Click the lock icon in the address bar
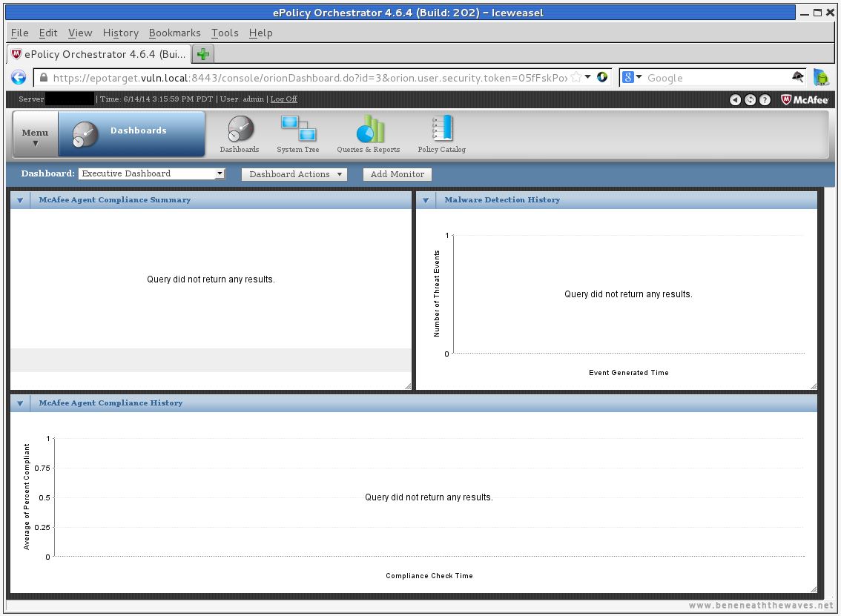Viewport: 841px width, 616px height. [x=44, y=78]
